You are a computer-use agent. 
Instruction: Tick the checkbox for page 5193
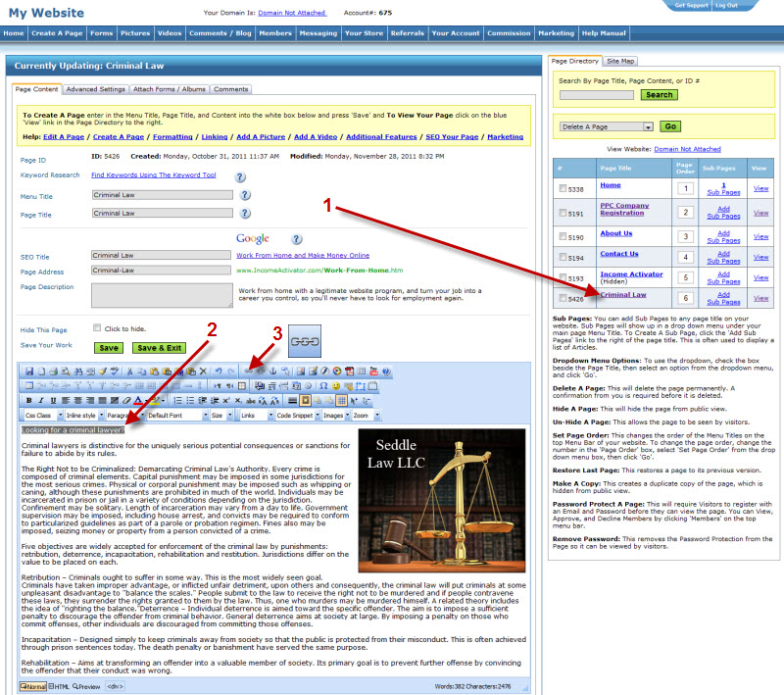563,277
